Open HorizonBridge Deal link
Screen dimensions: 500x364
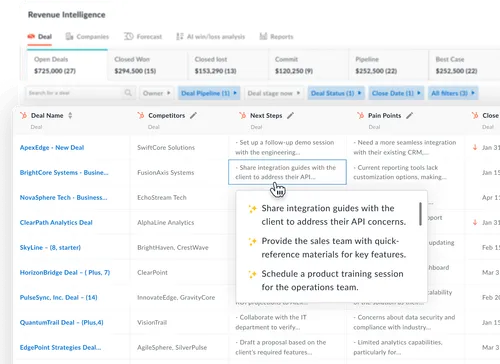point(65,273)
